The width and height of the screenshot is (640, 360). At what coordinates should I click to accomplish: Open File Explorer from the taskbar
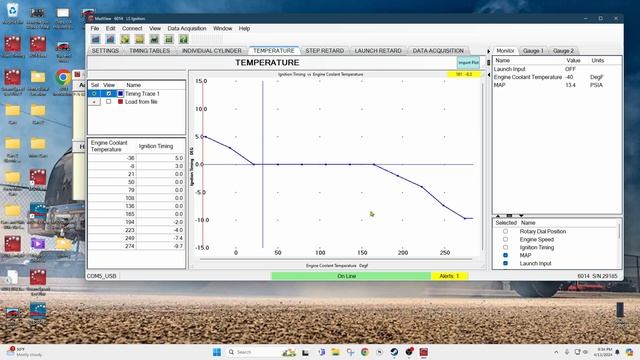tap(336, 352)
